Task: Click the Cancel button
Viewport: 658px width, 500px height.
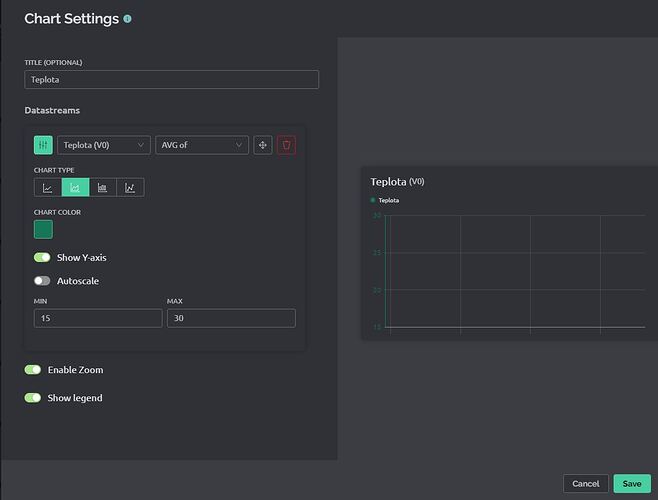Action: coord(585,483)
